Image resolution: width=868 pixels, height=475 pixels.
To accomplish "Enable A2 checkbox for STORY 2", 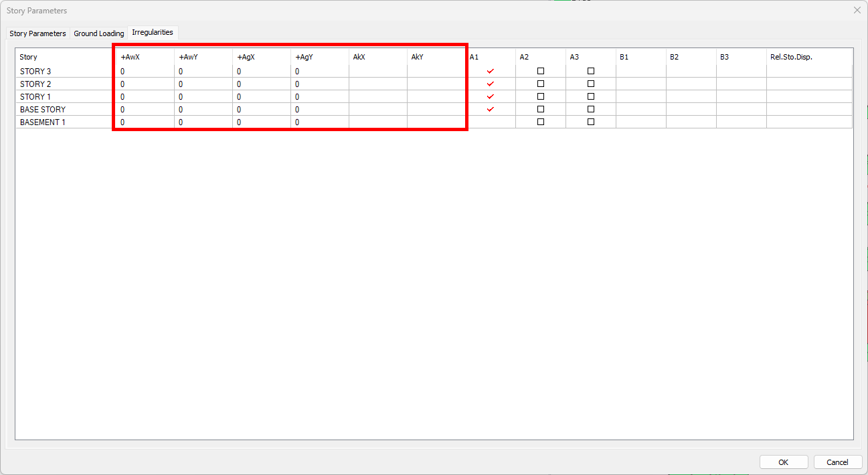I will tap(541, 84).
